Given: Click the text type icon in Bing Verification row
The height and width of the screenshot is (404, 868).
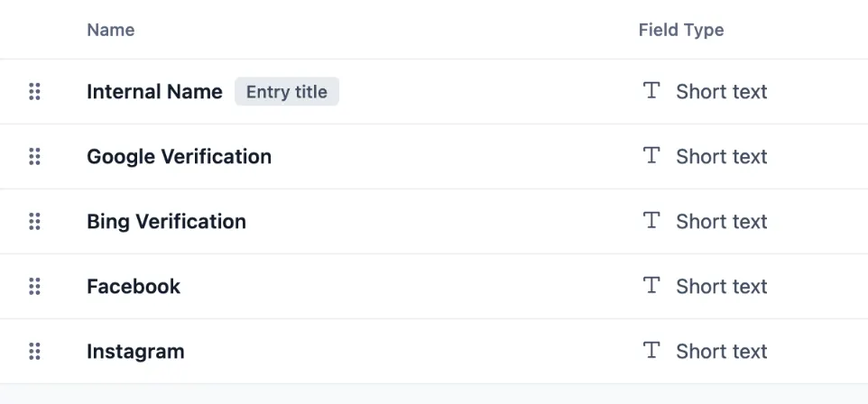Looking at the screenshot, I should point(651,220).
